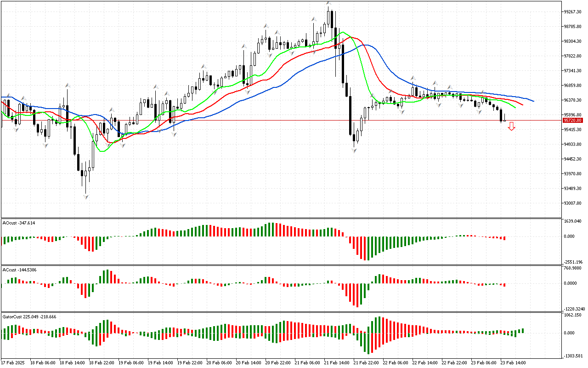
Task: Click Gator scale maximum 1062.150
Action: pyautogui.click(x=573, y=315)
